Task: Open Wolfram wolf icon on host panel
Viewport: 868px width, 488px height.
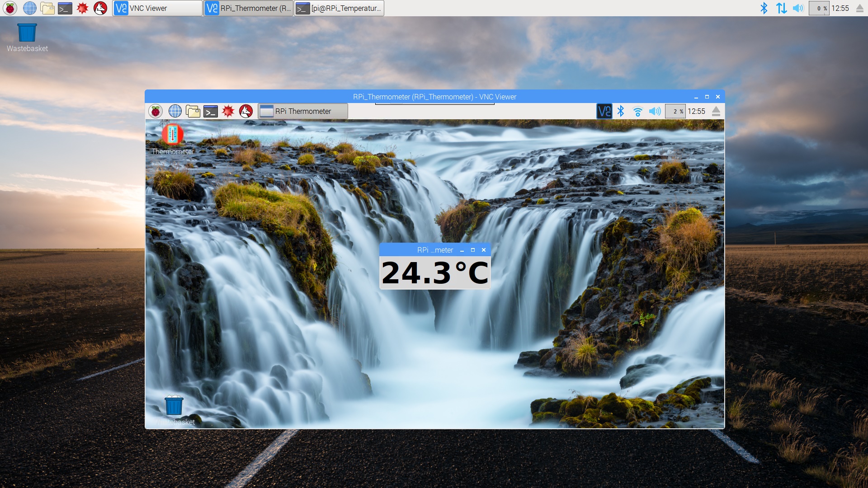Action: pyautogui.click(x=100, y=8)
